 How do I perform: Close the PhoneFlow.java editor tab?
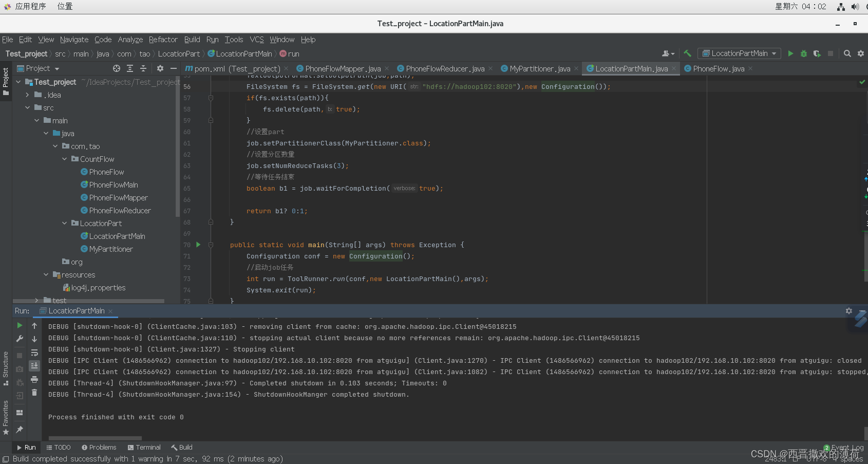[x=750, y=68]
